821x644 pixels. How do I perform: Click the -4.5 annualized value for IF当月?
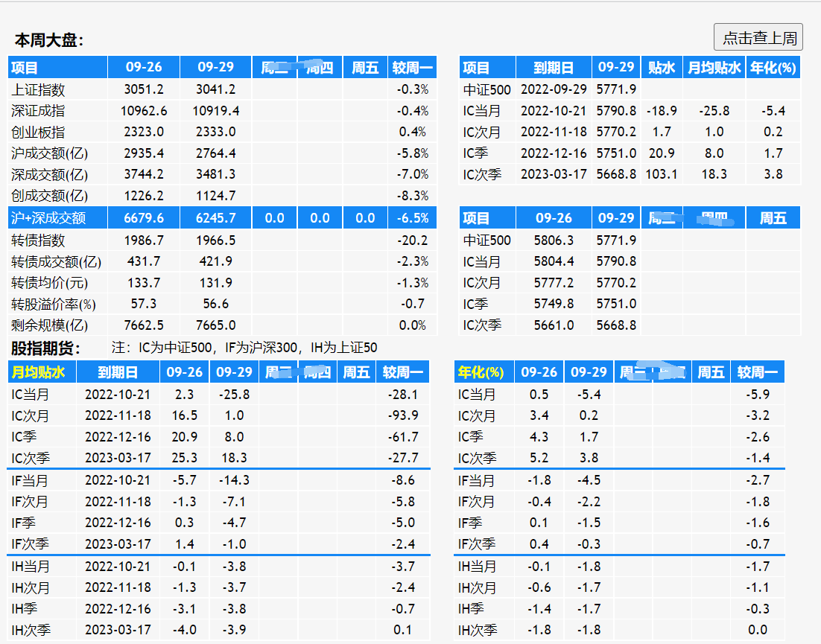(x=589, y=480)
